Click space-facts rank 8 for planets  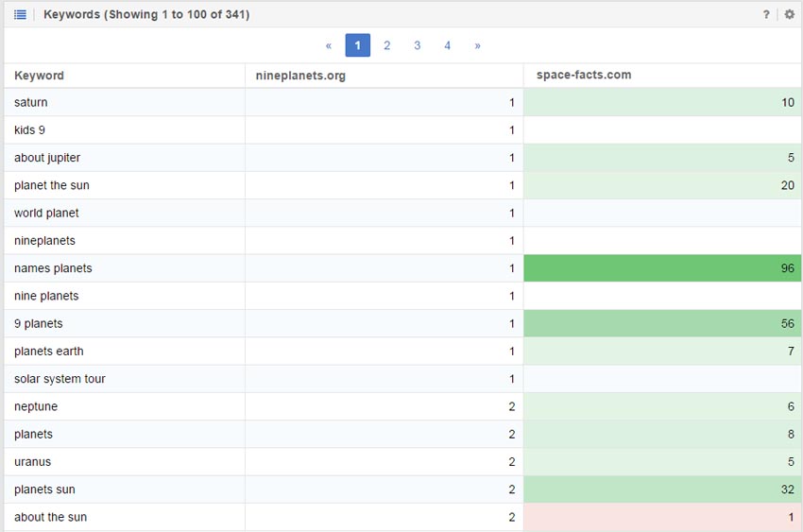[662, 435]
